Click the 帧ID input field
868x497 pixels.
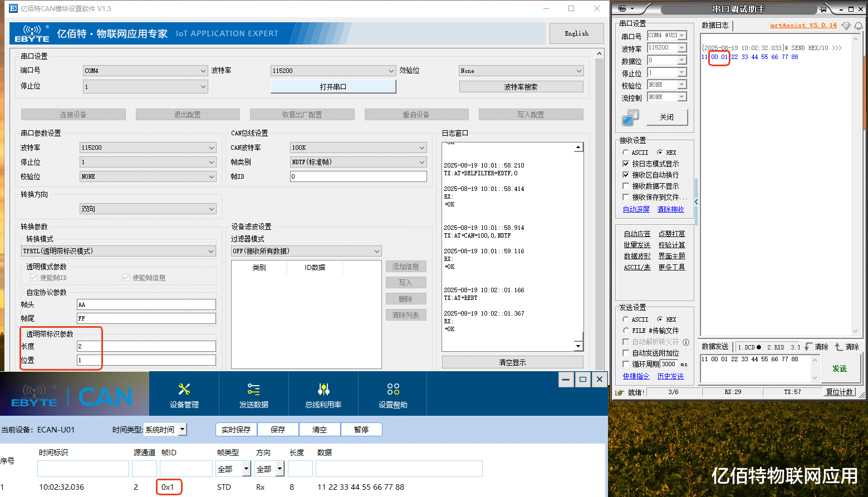point(359,176)
